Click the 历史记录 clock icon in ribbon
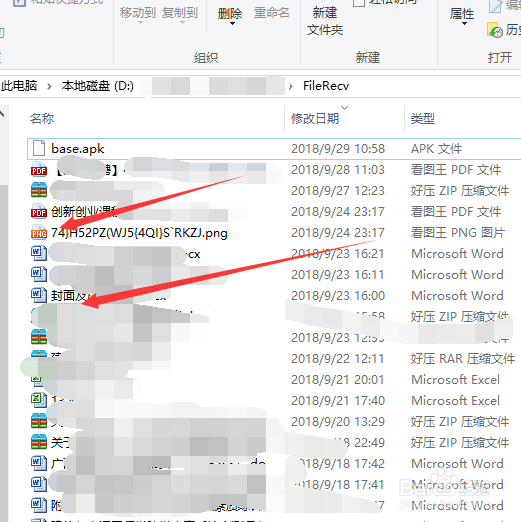 coord(495,30)
